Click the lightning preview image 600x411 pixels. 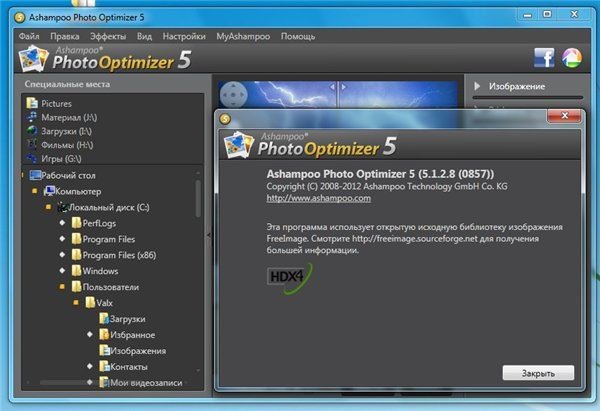tap(339, 95)
